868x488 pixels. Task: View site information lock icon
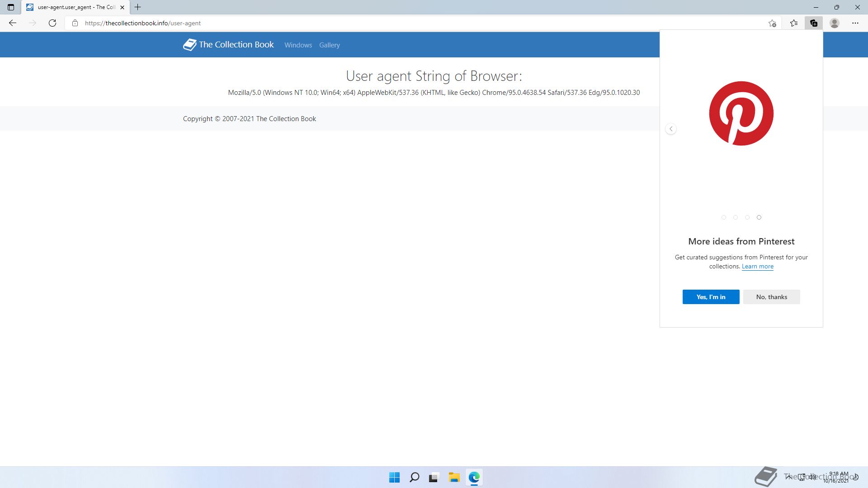pyautogui.click(x=75, y=23)
